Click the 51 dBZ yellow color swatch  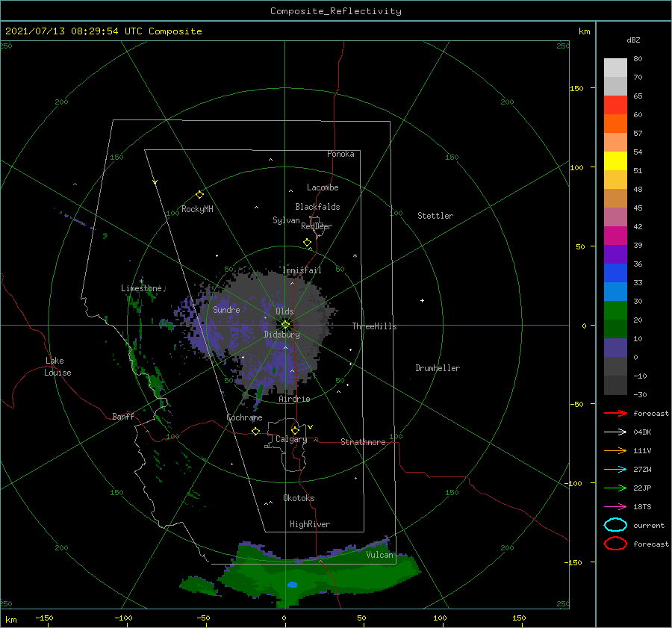615,161
